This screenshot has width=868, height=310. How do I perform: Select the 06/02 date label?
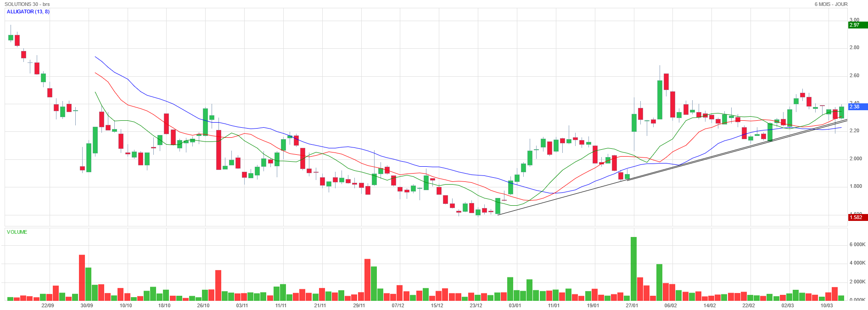[x=671, y=305]
